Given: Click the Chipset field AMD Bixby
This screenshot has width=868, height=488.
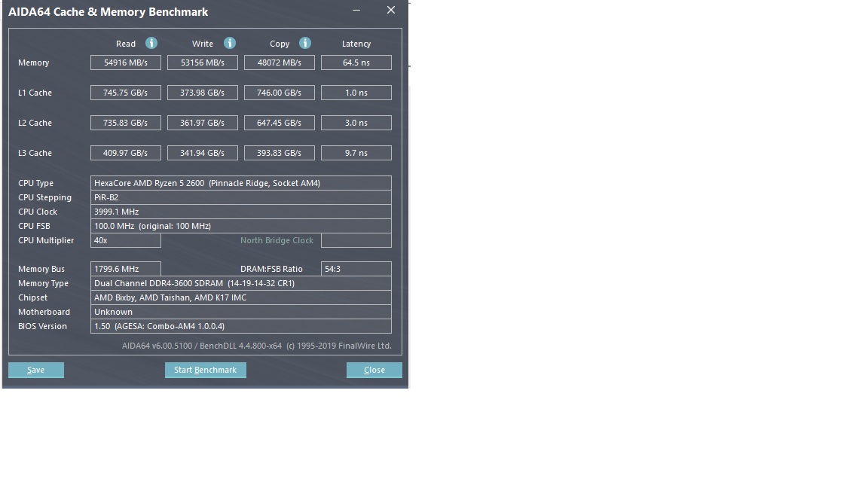Looking at the screenshot, I should click(x=241, y=297).
